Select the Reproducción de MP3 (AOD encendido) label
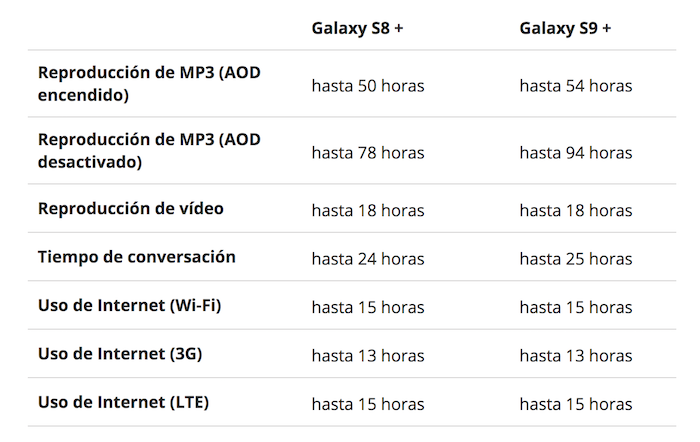Viewport: 700px width, 442px height. [149, 83]
